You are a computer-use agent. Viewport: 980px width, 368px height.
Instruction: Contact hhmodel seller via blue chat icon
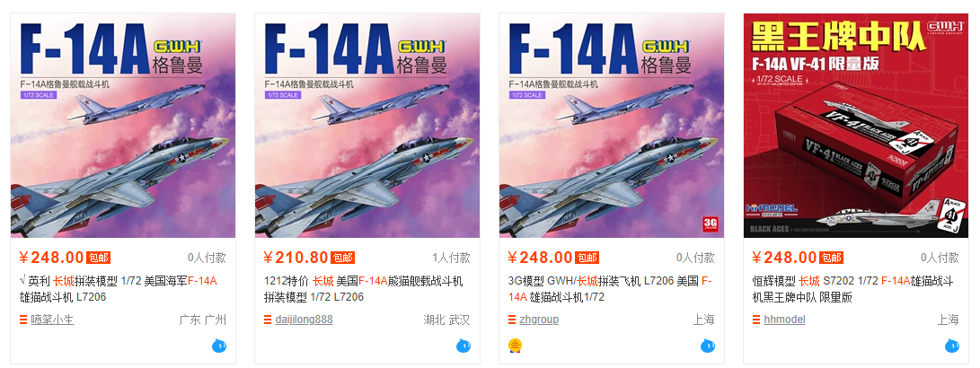click(x=951, y=346)
